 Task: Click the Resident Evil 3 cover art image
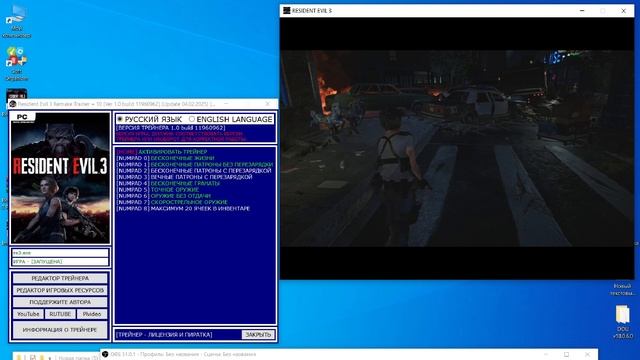60,178
